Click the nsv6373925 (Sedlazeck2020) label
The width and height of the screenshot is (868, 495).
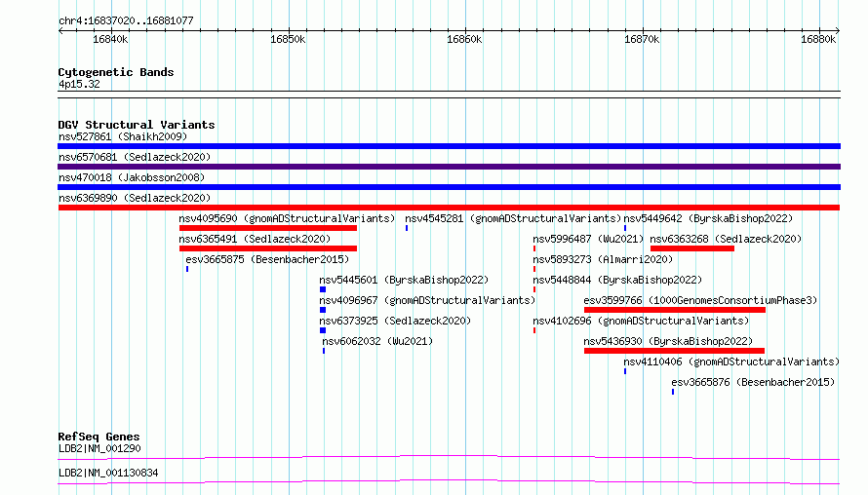395,321
